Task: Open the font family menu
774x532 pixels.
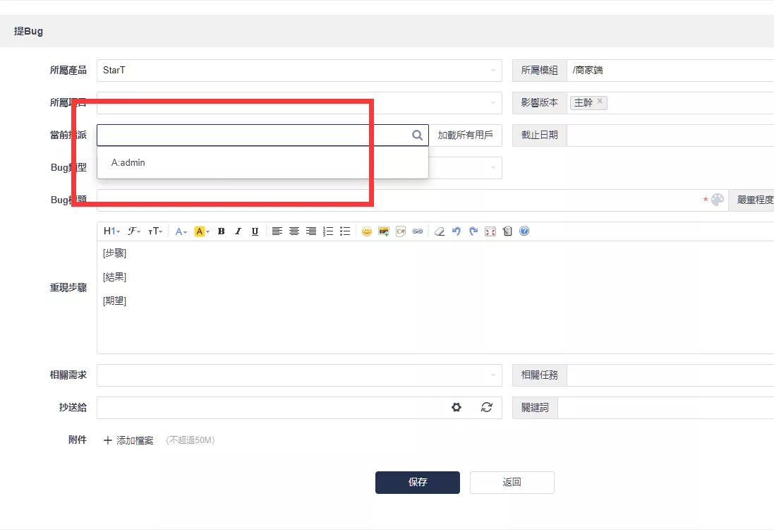Action: 134,231
